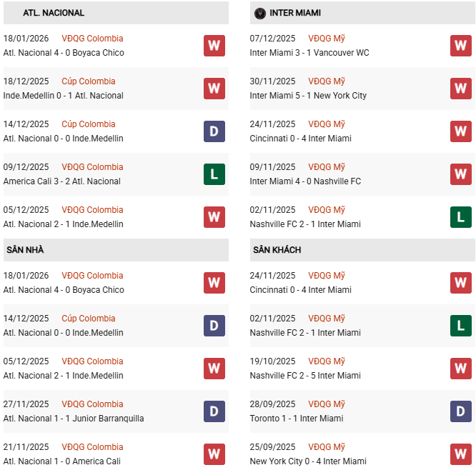Click the W badge for Inde.Medellin 0-1 Atl. Nacional
Viewport: 476px width, 470px height.
click(x=214, y=89)
